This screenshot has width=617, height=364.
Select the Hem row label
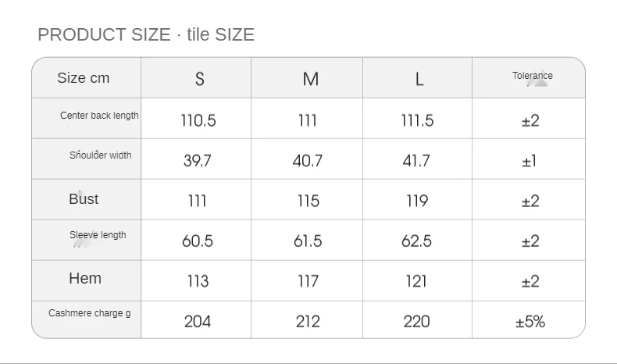(x=85, y=279)
